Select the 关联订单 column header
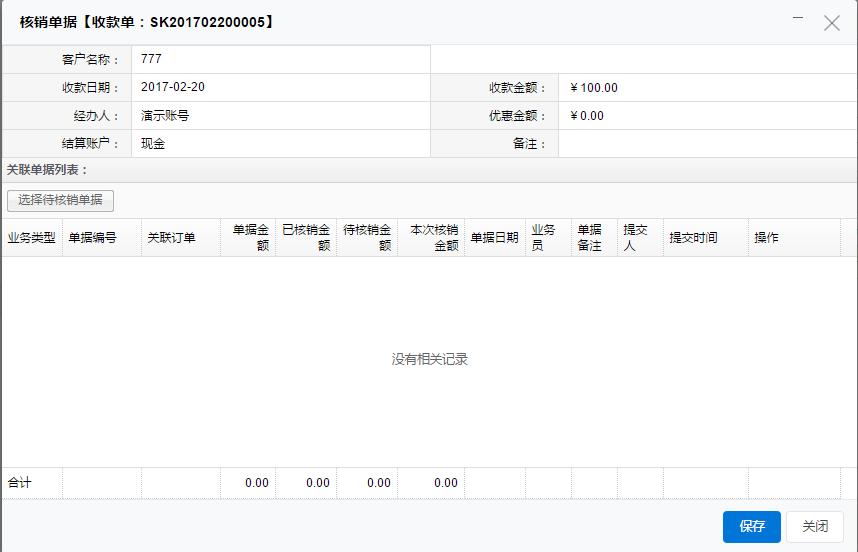Screen dimensions: 858x552 (x=172, y=238)
